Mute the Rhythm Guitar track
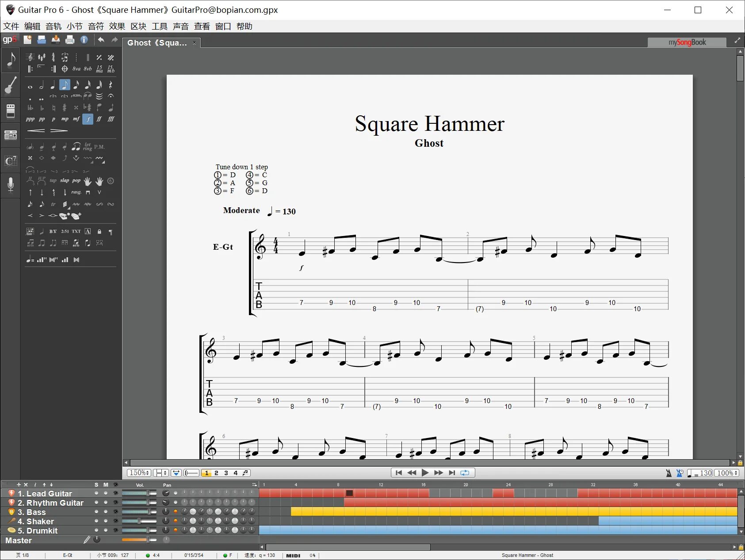 pyautogui.click(x=106, y=503)
